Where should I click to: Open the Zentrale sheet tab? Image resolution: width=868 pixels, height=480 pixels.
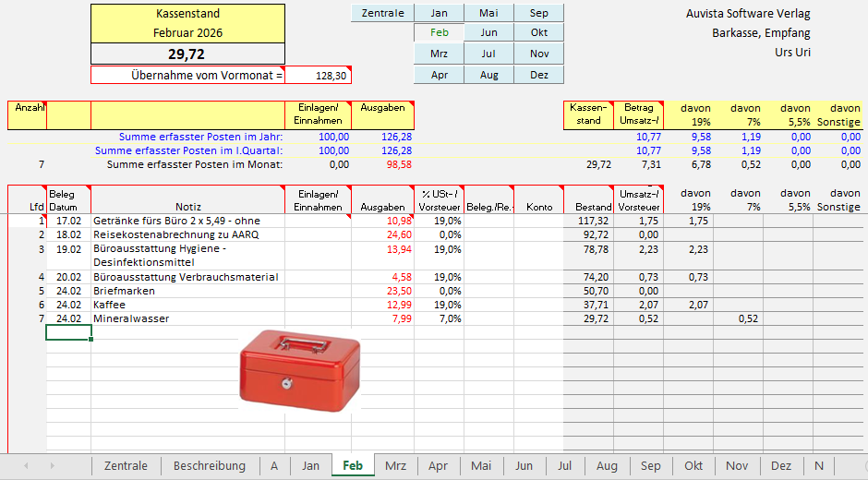(x=126, y=466)
